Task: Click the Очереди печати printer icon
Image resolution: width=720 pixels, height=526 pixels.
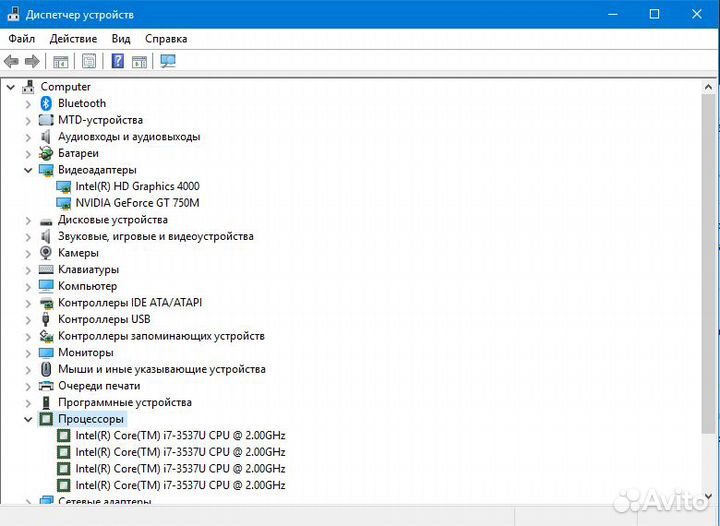Action: tap(46, 386)
